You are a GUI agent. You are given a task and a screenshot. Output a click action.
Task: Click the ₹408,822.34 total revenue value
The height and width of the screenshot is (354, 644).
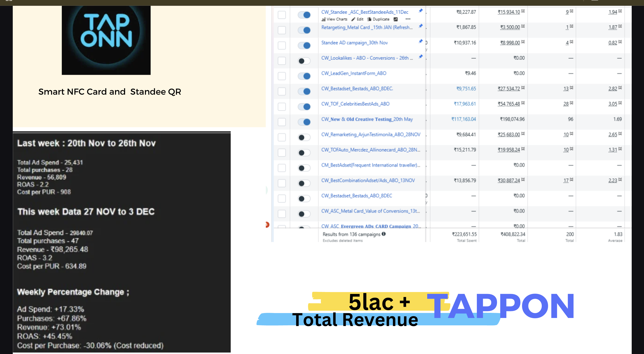(x=513, y=234)
